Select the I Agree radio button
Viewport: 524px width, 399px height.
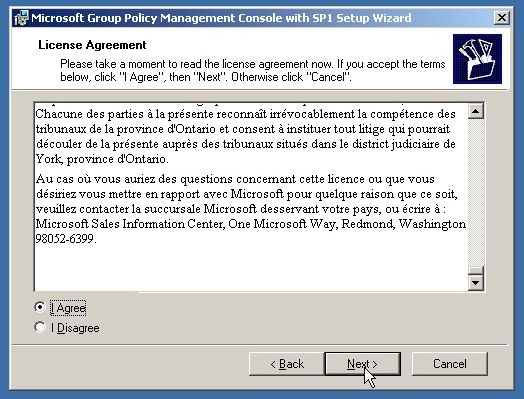coord(40,307)
